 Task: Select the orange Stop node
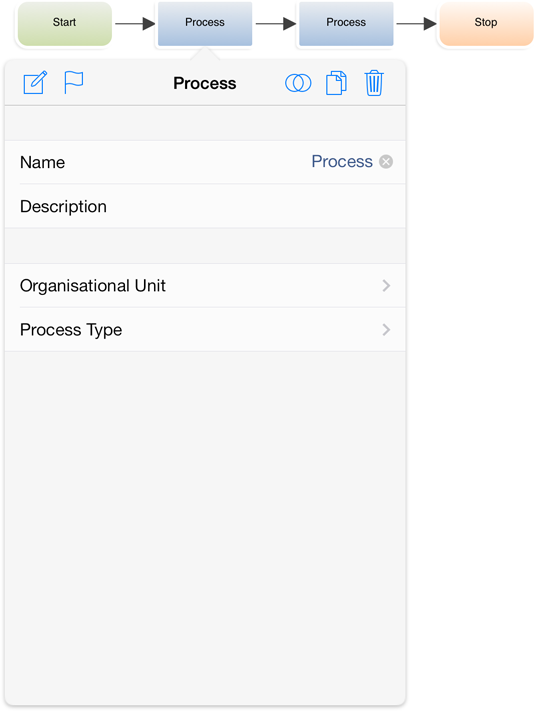coord(486,23)
